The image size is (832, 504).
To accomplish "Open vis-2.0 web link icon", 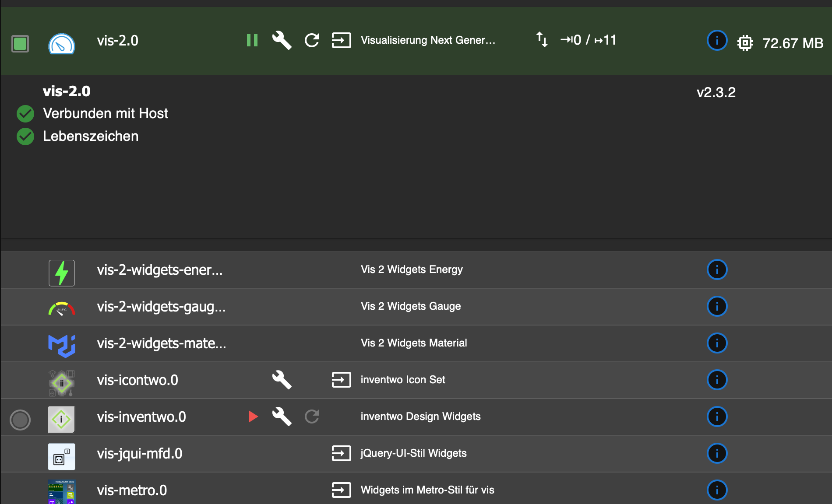I will click(x=341, y=40).
